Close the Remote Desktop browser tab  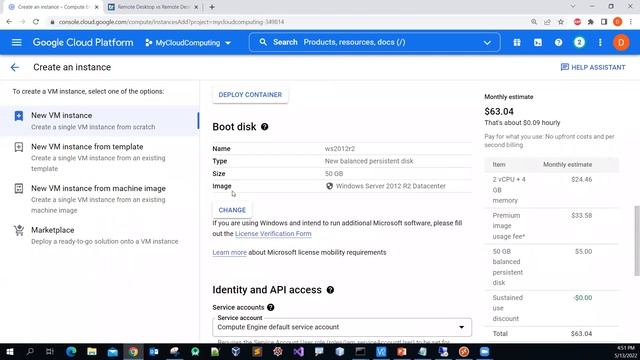click(196, 7)
